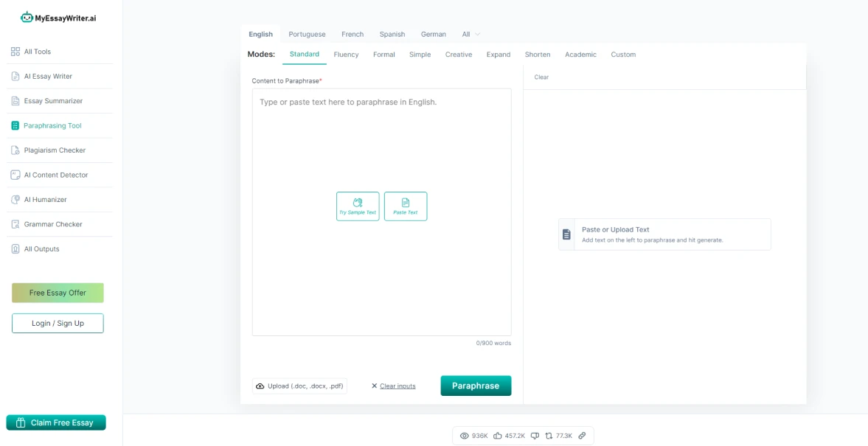The image size is (868, 446).
Task: Click the Try Sample Text card
Action: point(358,206)
